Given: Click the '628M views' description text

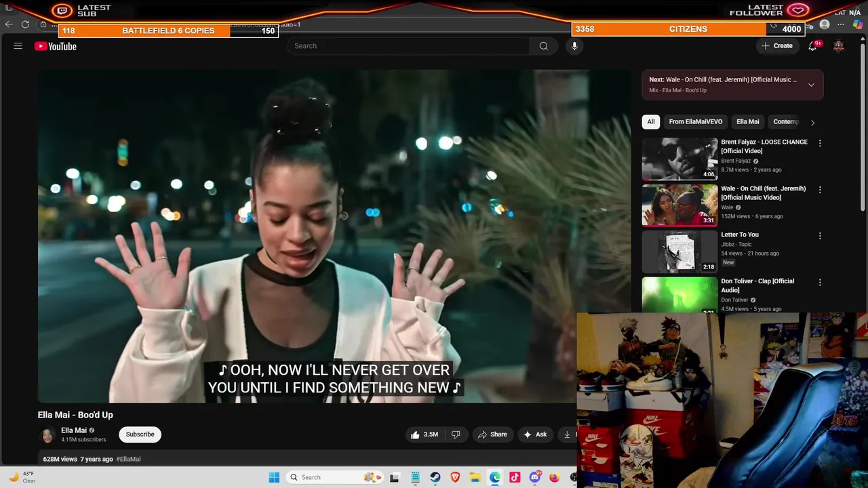Looking at the screenshot, I should point(60,459).
